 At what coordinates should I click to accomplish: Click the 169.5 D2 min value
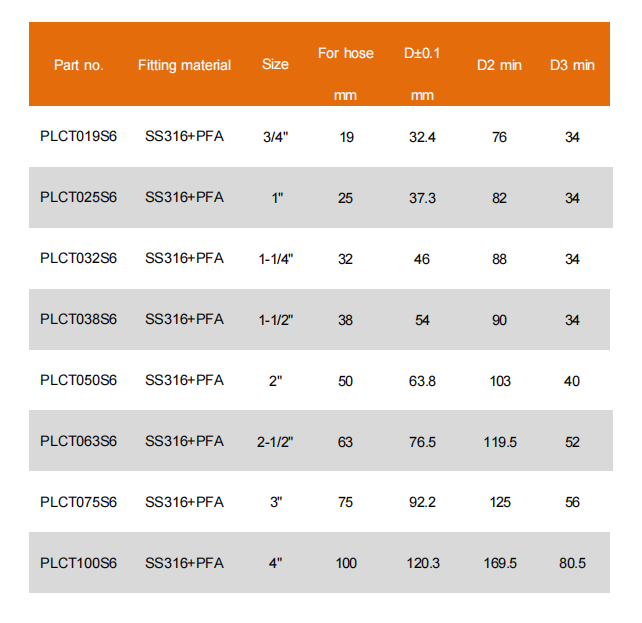click(x=500, y=563)
